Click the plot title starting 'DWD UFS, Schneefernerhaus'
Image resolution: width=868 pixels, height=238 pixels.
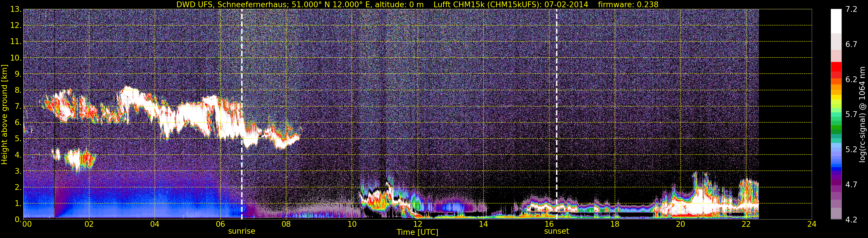[x=417, y=4]
